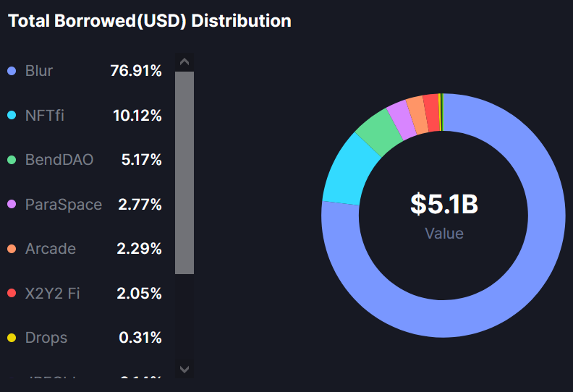Click the legend scrollbar thumb
573x392 pixels.
(184, 172)
